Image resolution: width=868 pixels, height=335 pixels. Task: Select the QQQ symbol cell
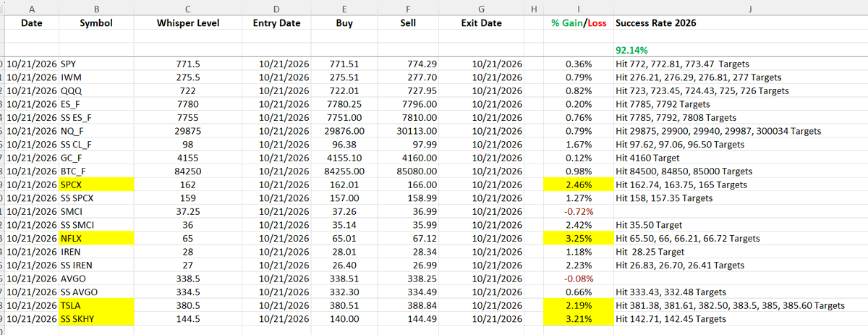[97, 90]
